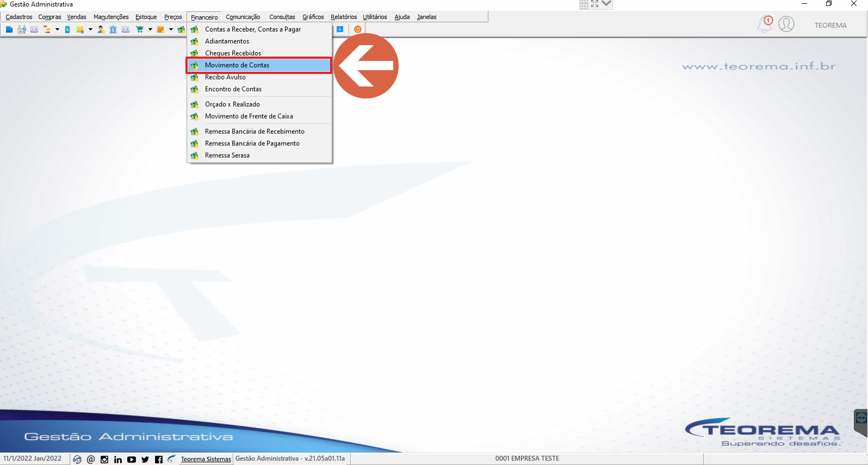Open the Janelas menu
This screenshot has width=868, height=465.
426,17
